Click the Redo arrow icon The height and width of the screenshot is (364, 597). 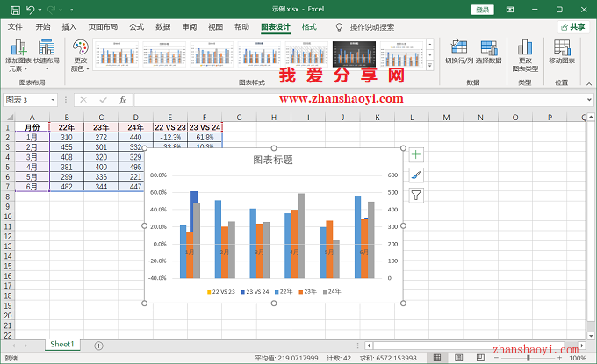click(x=51, y=10)
